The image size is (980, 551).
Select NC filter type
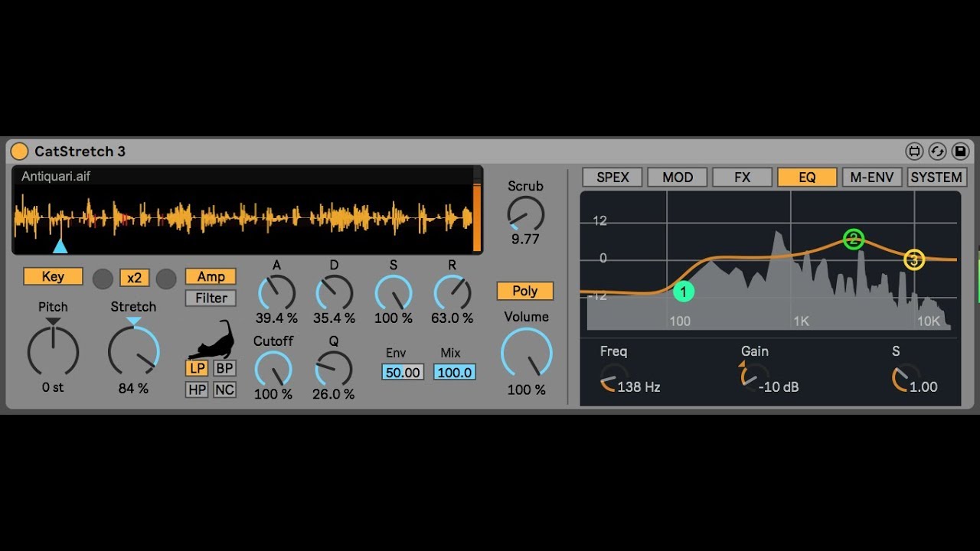[224, 390]
